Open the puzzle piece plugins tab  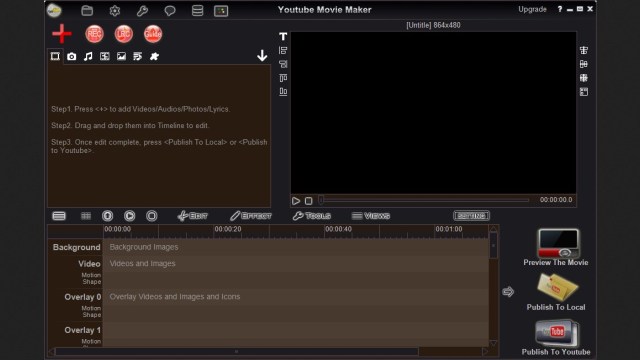(x=154, y=56)
